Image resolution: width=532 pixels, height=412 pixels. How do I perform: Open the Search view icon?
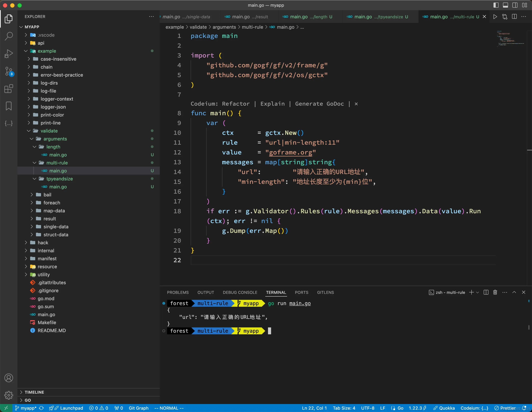point(9,36)
